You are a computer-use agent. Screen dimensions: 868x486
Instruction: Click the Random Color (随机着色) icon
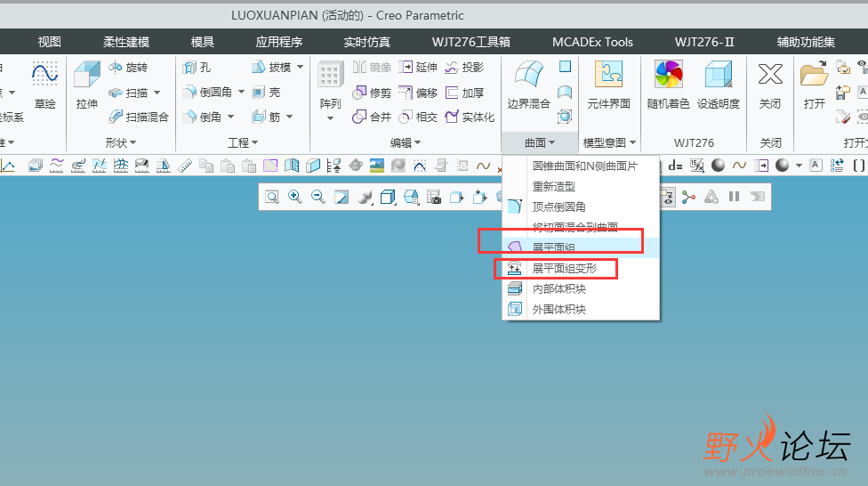(668, 74)
